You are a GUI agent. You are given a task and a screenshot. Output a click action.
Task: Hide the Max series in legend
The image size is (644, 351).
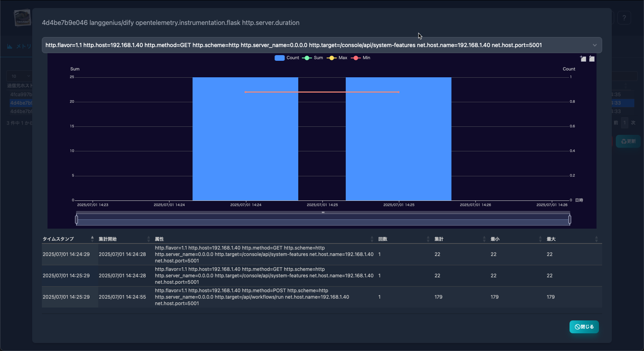click(x=337, y=58)
